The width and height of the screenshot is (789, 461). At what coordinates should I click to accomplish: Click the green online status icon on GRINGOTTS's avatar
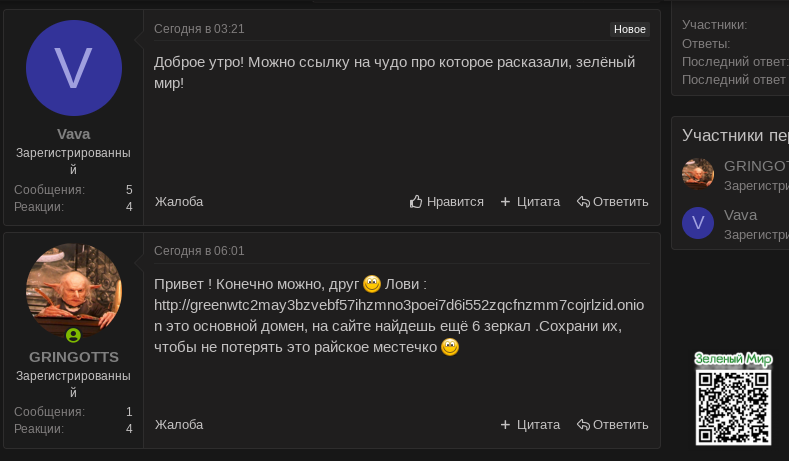click(73, 335)
